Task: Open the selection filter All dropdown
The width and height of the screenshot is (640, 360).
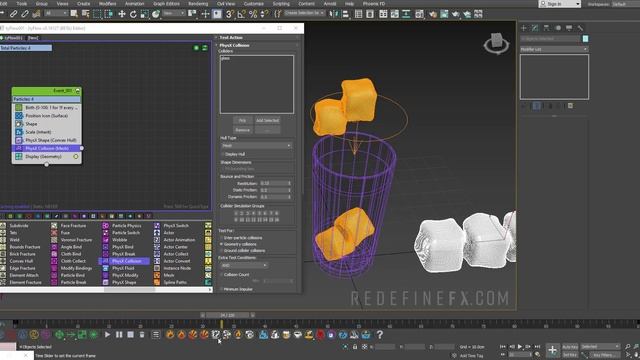Action: tap(56, 13)
